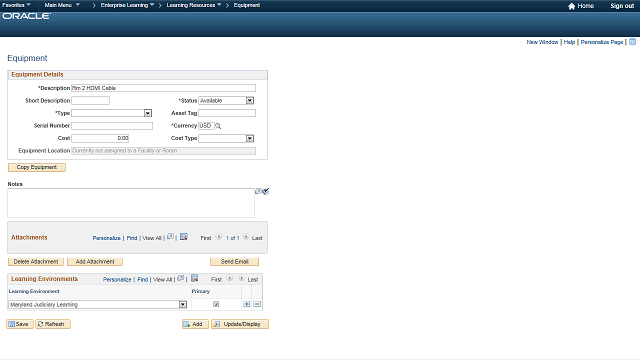Click the Equipment Location read-only field
This screenshot has width=640, height=360.
(x=164, y=151)
